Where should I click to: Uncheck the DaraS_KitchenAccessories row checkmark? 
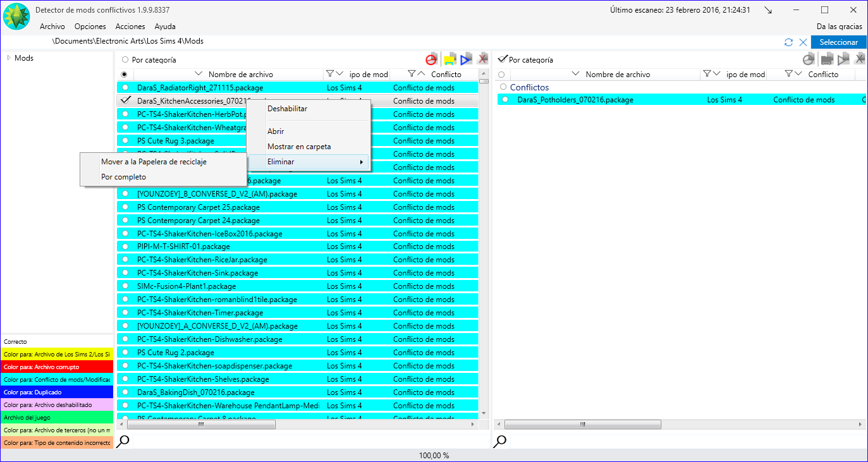pos(125,100)
